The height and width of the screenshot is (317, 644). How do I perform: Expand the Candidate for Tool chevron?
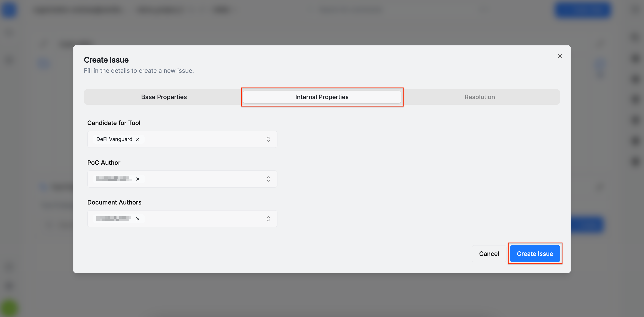coord(268,139)
